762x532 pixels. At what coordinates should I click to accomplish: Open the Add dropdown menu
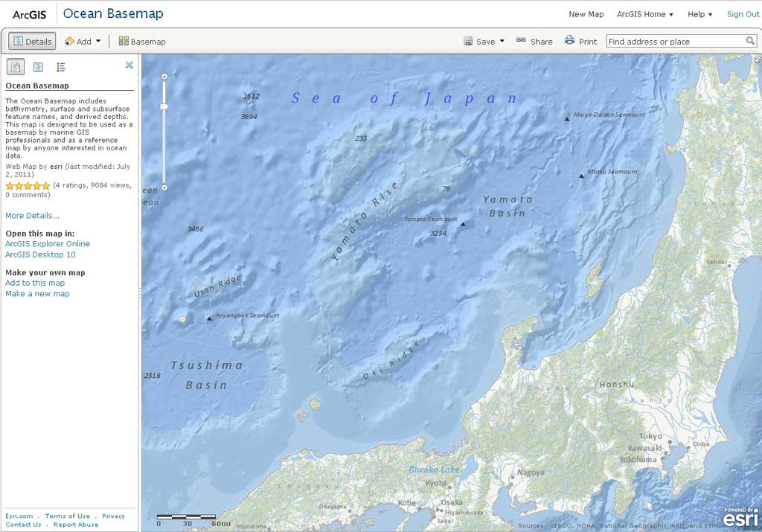(83, 42)
